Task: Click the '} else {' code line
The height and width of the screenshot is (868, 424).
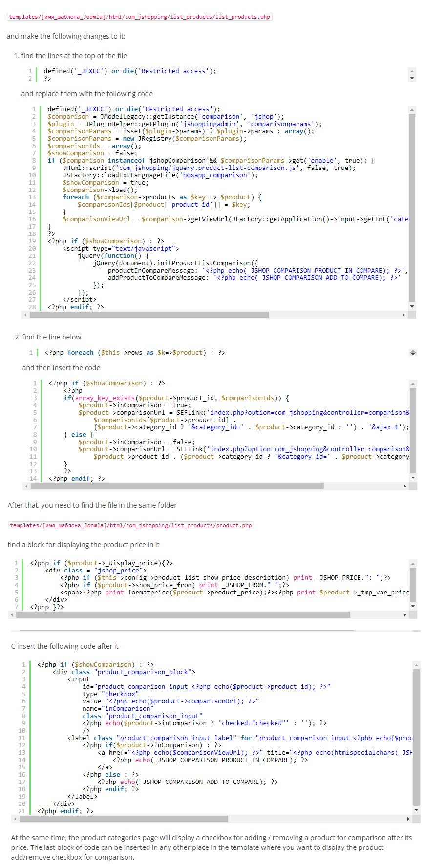Action: 79,435
